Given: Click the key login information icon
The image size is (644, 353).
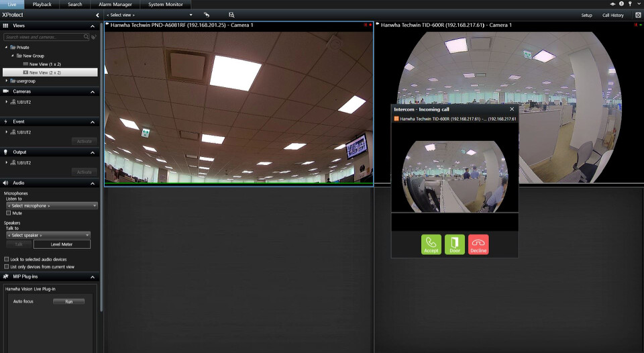Looking at the screenshot, I should (630, 4).
